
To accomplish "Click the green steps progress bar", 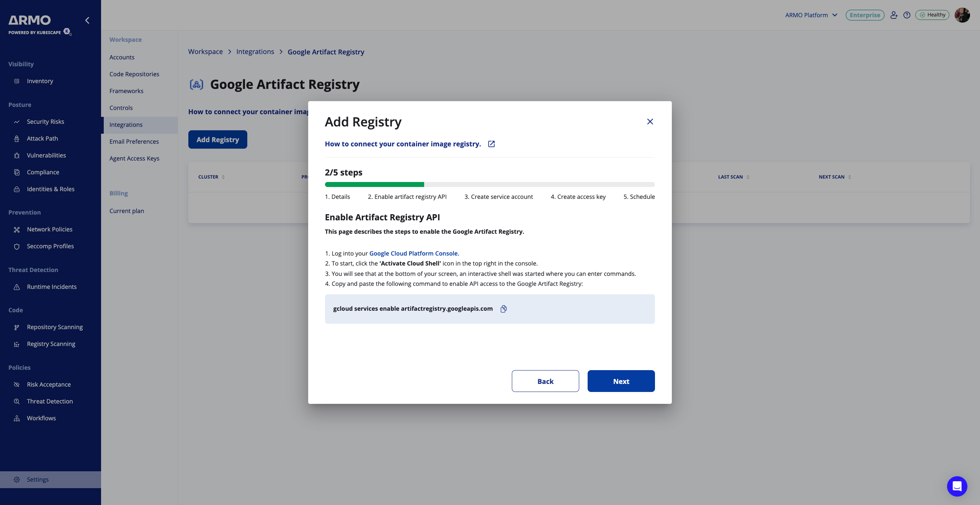I will (374, 184).
